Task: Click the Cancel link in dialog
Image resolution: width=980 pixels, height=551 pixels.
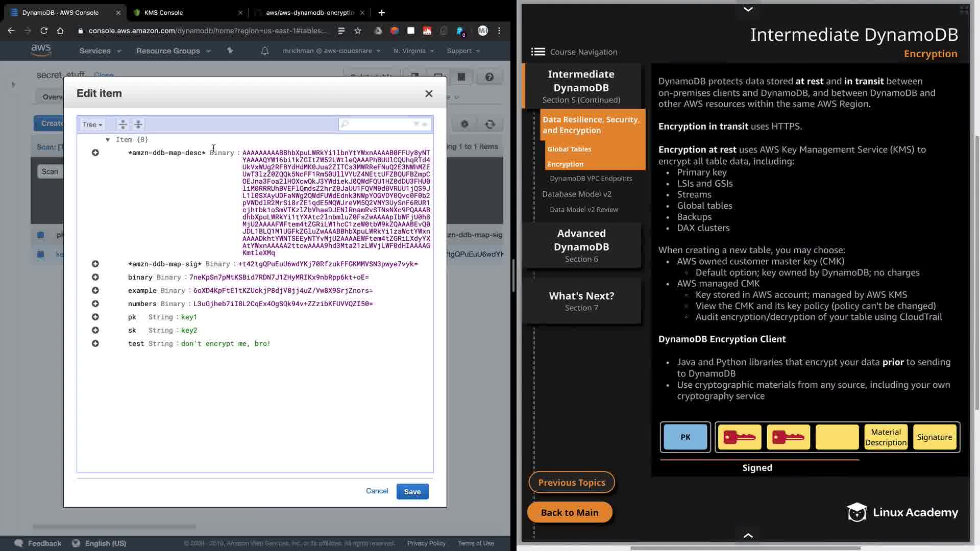Action: [x=377, y=491]
